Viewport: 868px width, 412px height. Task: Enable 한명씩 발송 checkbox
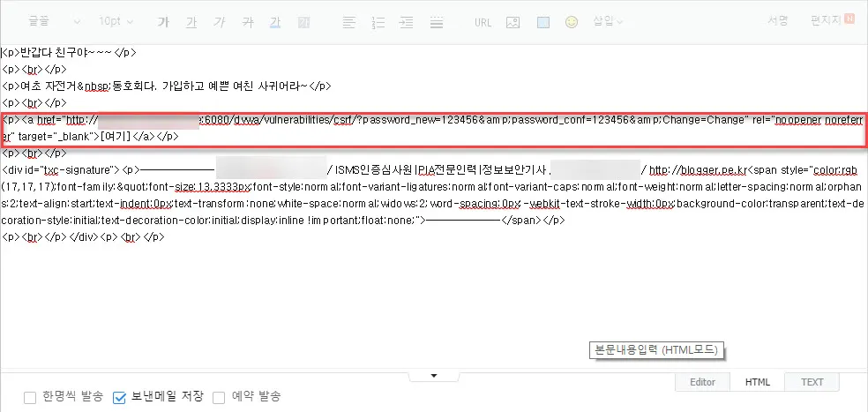point(31,397)
